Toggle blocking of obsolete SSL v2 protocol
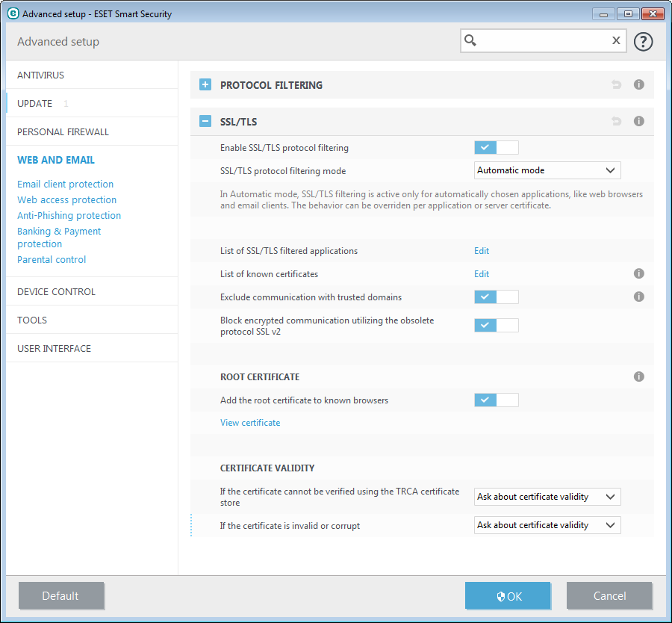Screen dimensions: 672x623 (x=496, y=325)
